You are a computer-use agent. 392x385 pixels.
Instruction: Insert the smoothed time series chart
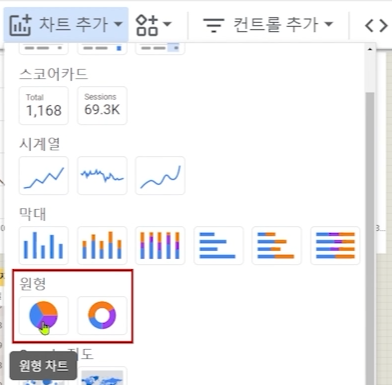160,175
